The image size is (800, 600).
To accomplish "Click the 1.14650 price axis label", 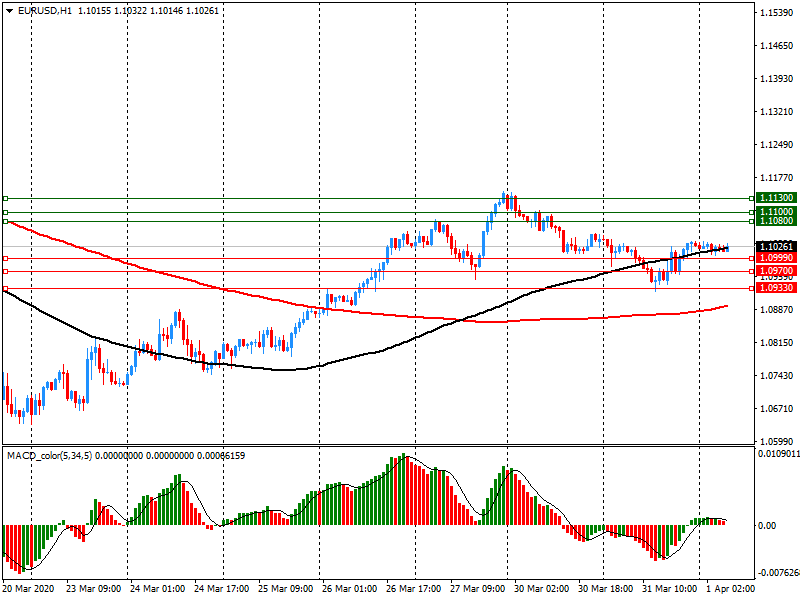I will pyautogui.click(x=776, y=46).
